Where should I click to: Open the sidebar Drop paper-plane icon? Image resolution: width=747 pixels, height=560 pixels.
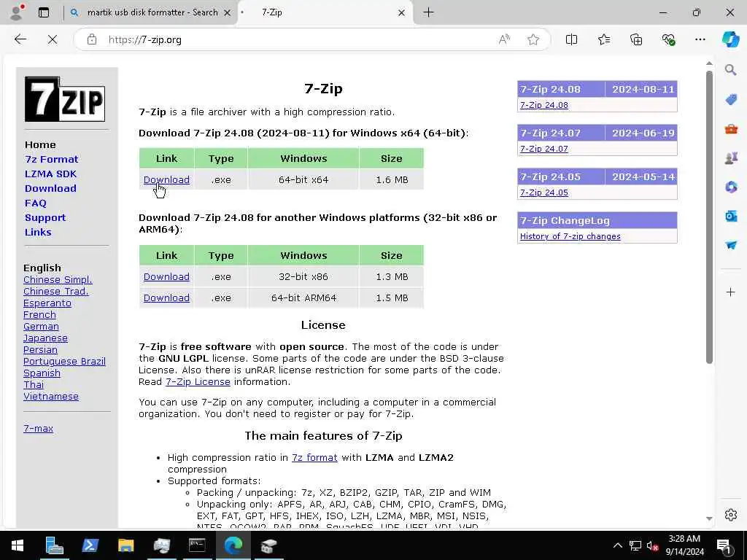pyautogui.click(x=731, y=245)
